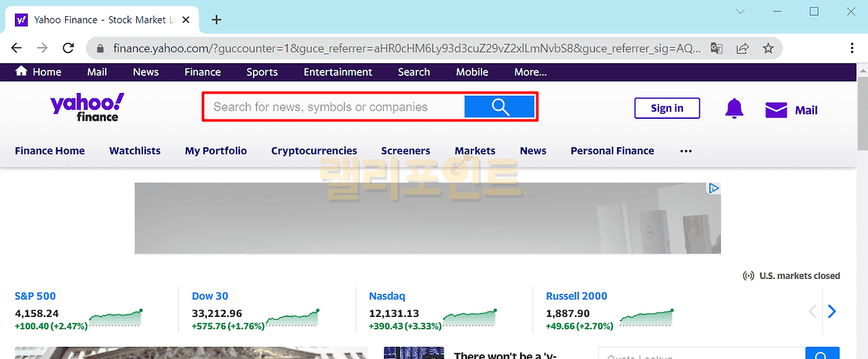Open Chrome three-dot options menu
868x359 pixels.
[852, 48]
